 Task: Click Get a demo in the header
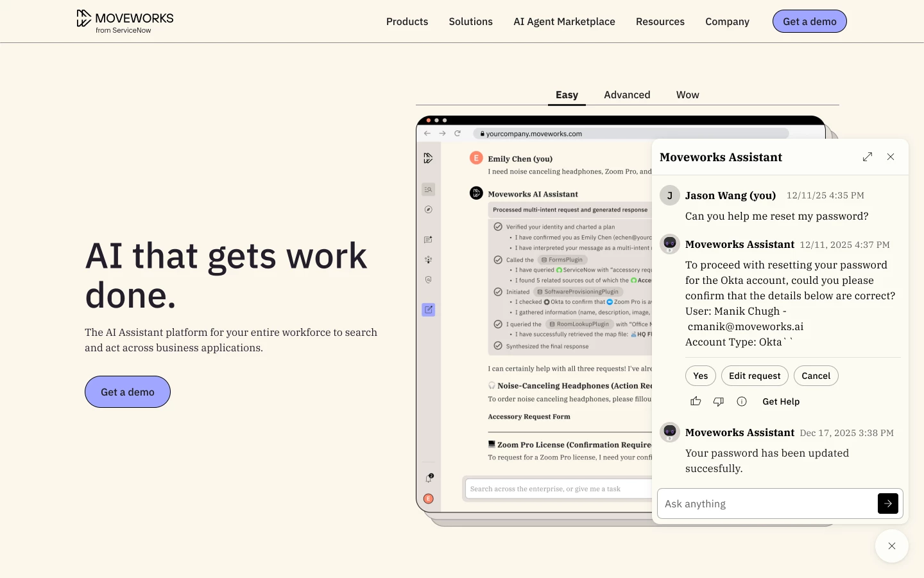810,21
